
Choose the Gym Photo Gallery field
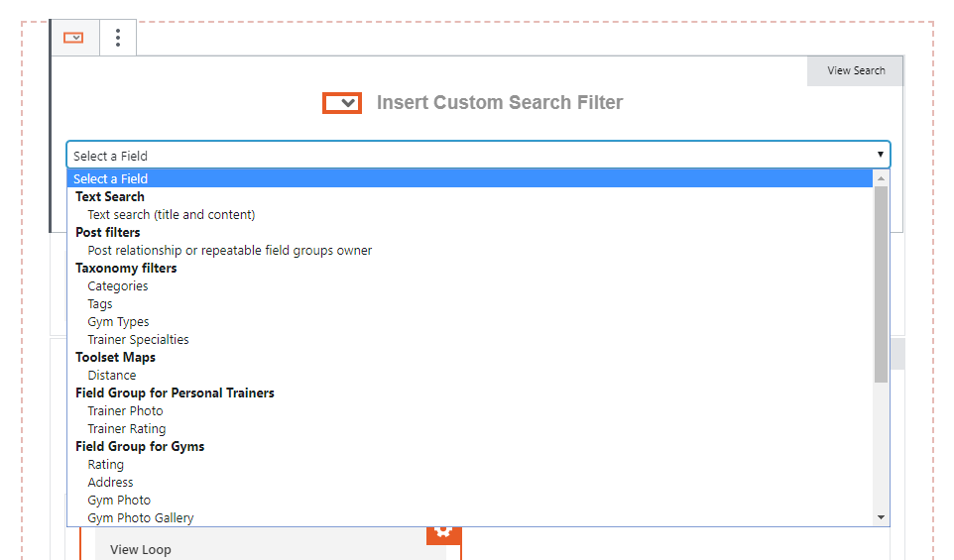(x=141, y=518)
